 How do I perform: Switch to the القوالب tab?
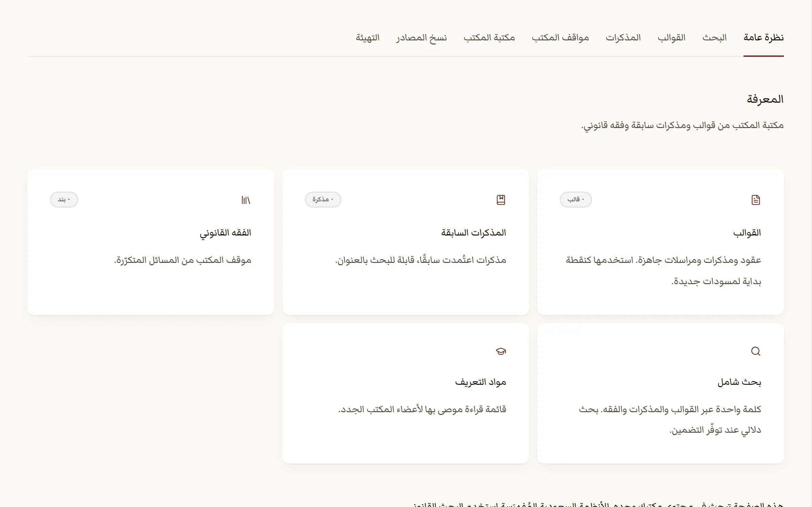point(672,38)
